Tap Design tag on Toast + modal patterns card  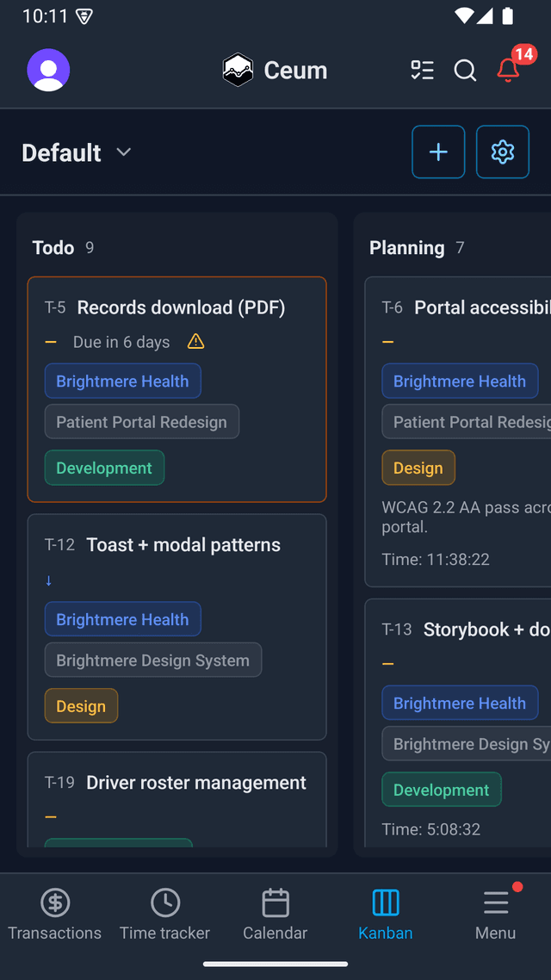point(81,705)
